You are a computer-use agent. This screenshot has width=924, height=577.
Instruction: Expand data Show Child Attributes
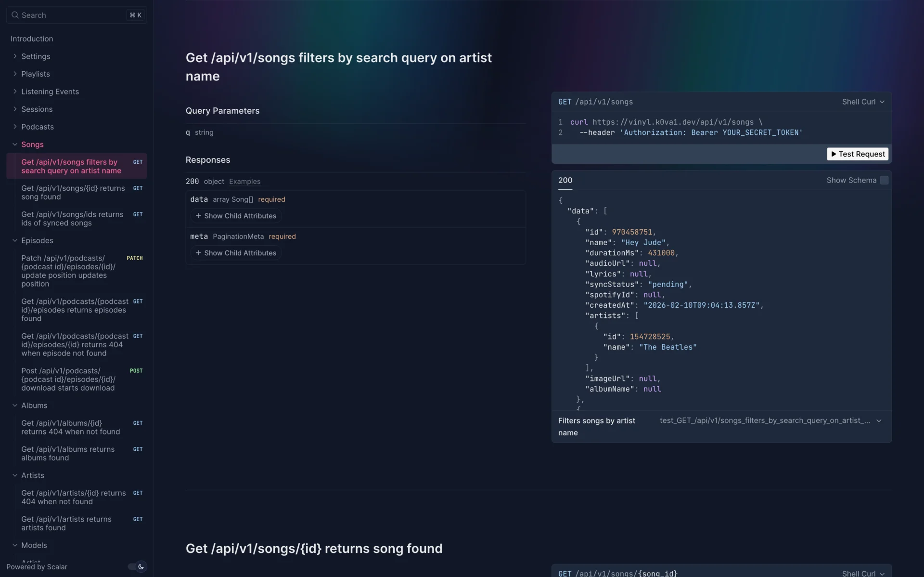236,216
